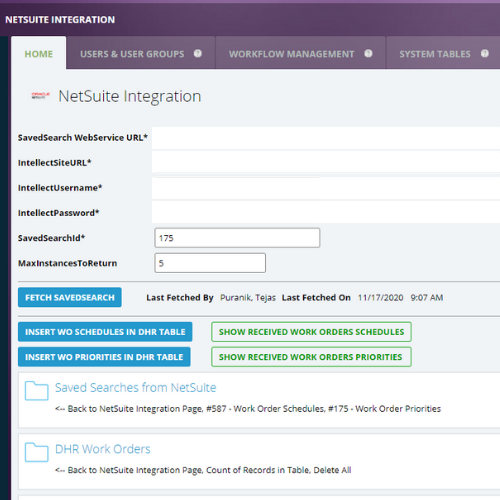Click the Delete All link
Screen dimensions: 500x500
pyautogui.click(x=332, y=470)
